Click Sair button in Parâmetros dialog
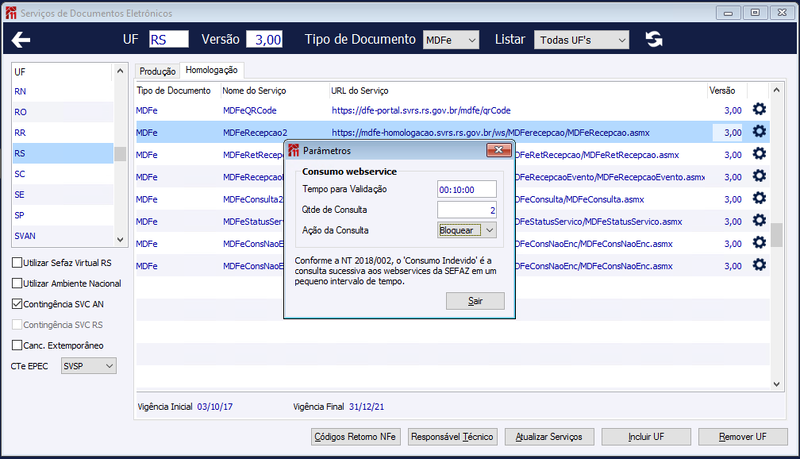Screen dimensions: 800x459 click(x=475, y=301)
